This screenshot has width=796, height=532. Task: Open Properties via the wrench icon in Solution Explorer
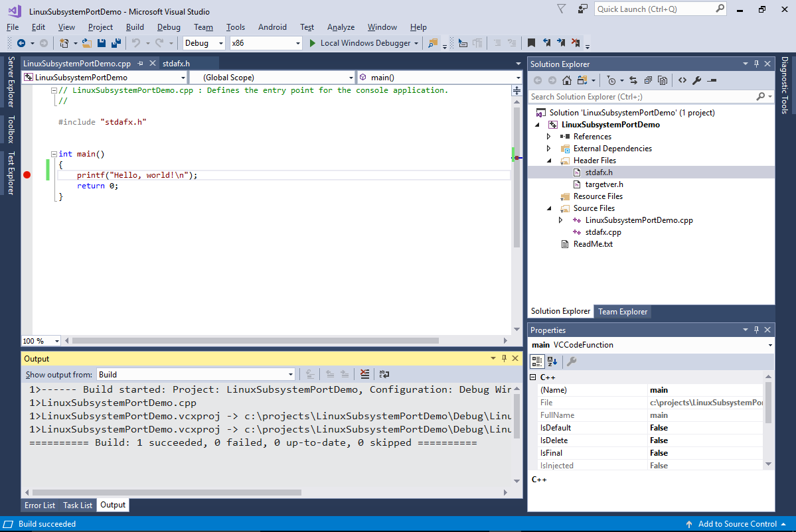click(x=697, y=80)
